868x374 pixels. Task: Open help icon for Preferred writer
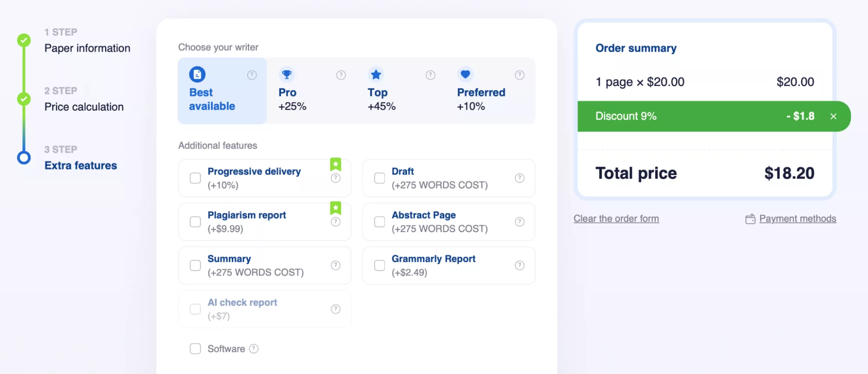[520, 75]
